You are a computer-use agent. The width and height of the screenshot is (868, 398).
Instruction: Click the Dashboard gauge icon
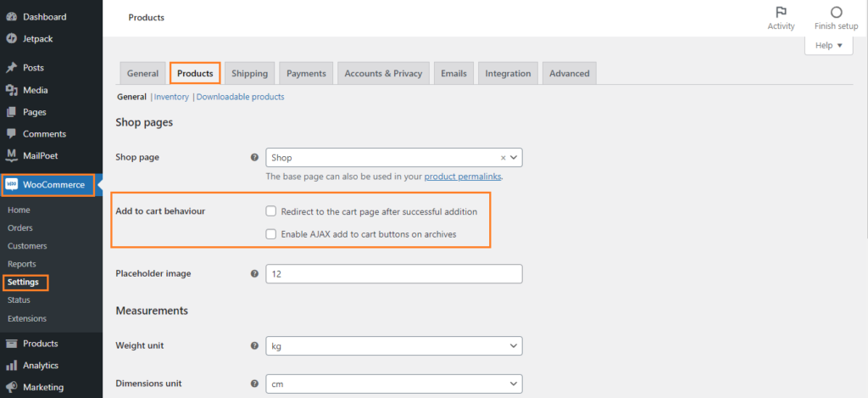12,17
